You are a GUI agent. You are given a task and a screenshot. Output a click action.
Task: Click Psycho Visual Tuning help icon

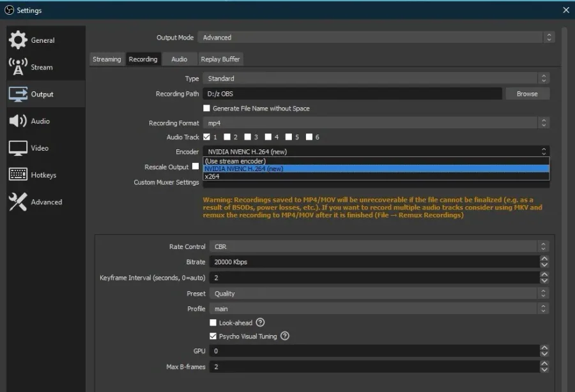pos(284,336)
